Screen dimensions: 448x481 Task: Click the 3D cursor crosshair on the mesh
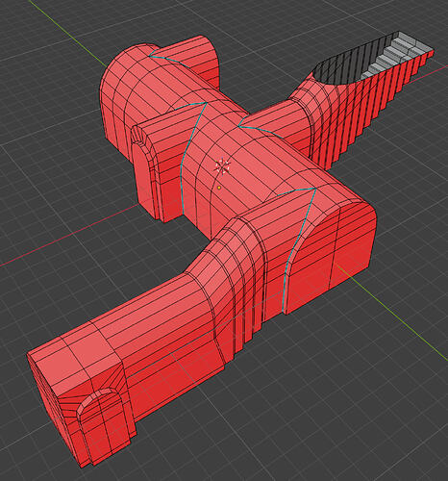[x=222, y=166]
